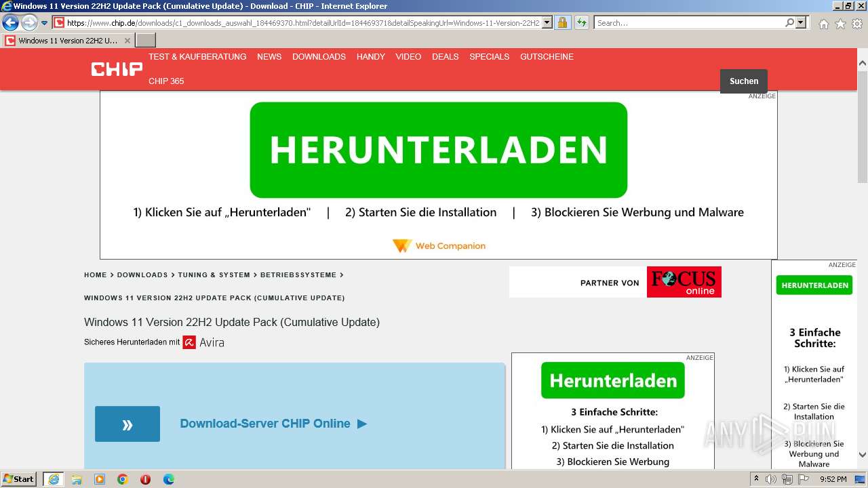Refresh the page using the green arrows icon
Screen dimensions: 868x488
(x=582, y=23)
